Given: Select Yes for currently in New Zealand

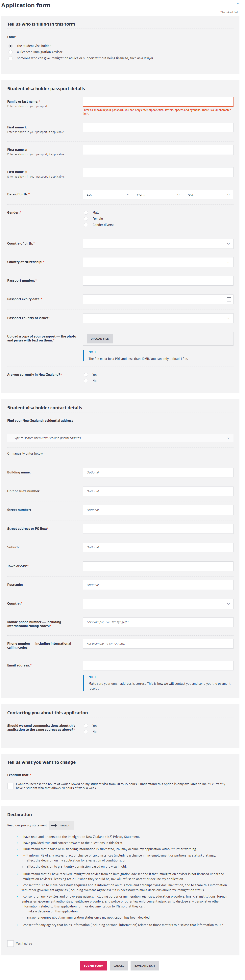Looking at the screenshot, I should 86,375.
